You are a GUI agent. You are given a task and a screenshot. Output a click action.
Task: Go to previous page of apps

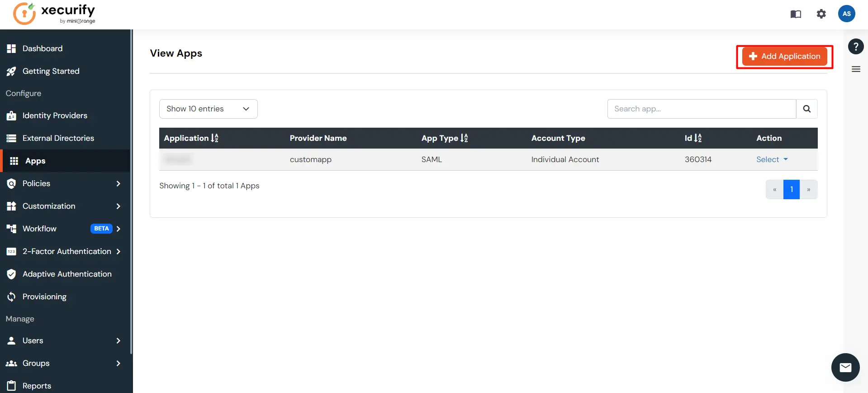[774, 189]
